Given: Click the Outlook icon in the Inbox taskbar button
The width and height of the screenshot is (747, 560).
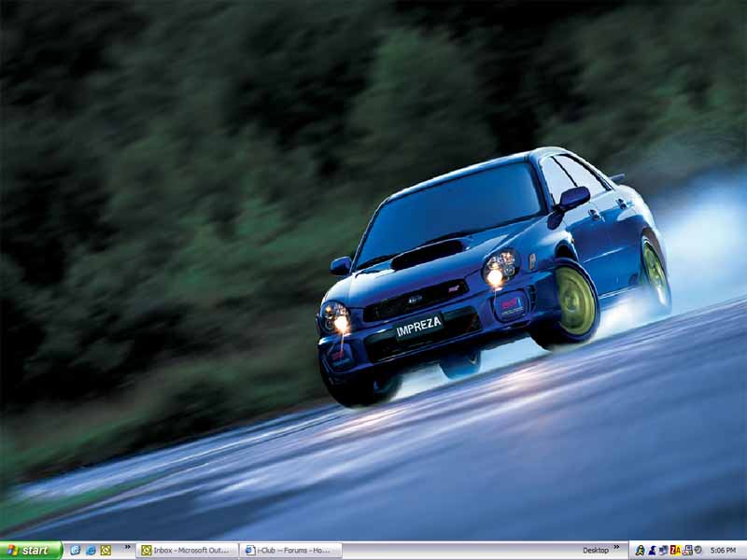Looking at the screenshot, I should [x=147, y=551].
